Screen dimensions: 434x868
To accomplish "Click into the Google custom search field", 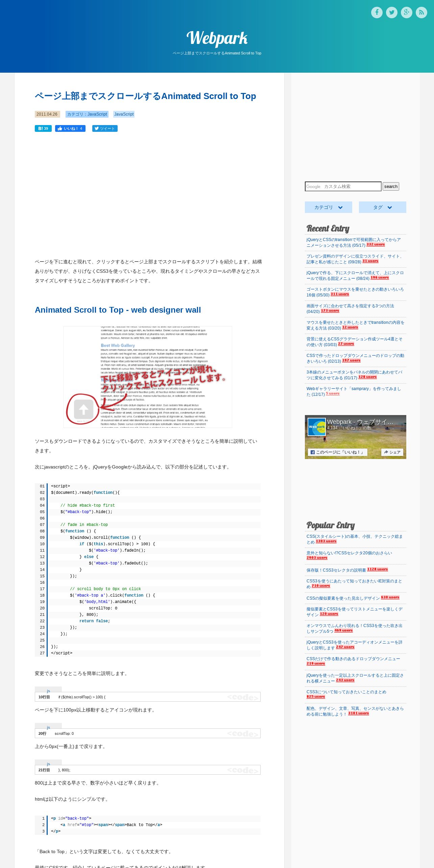I will click(343, 186).
